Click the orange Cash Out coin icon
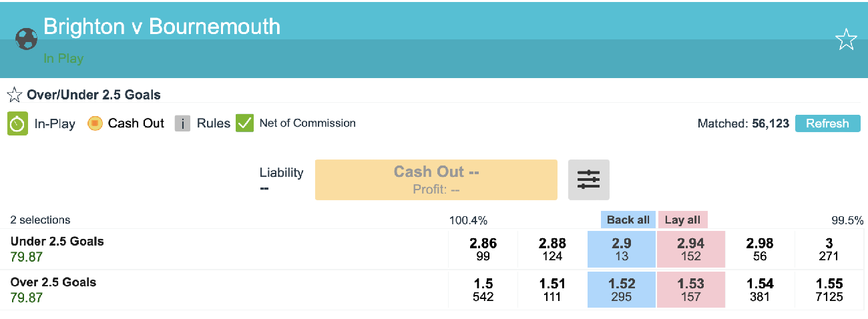Image resolution: width=868 pixels, height=319 pixels. tap(95, 123)
